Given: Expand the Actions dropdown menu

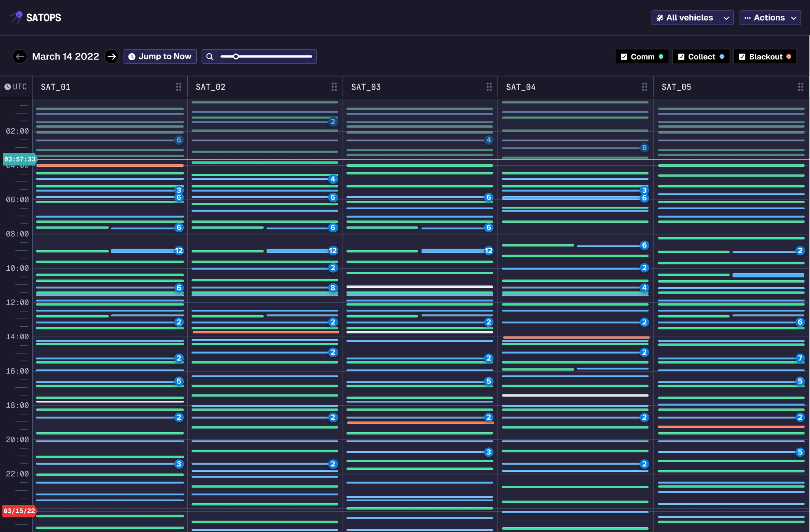Looking at the screenshot, I should tap(770, 18).
